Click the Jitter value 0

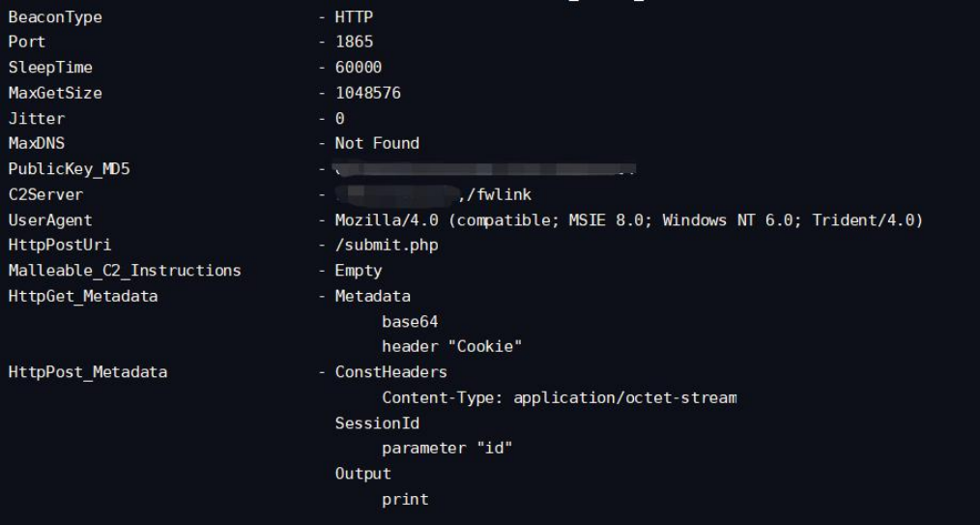[x=340, y=119]
